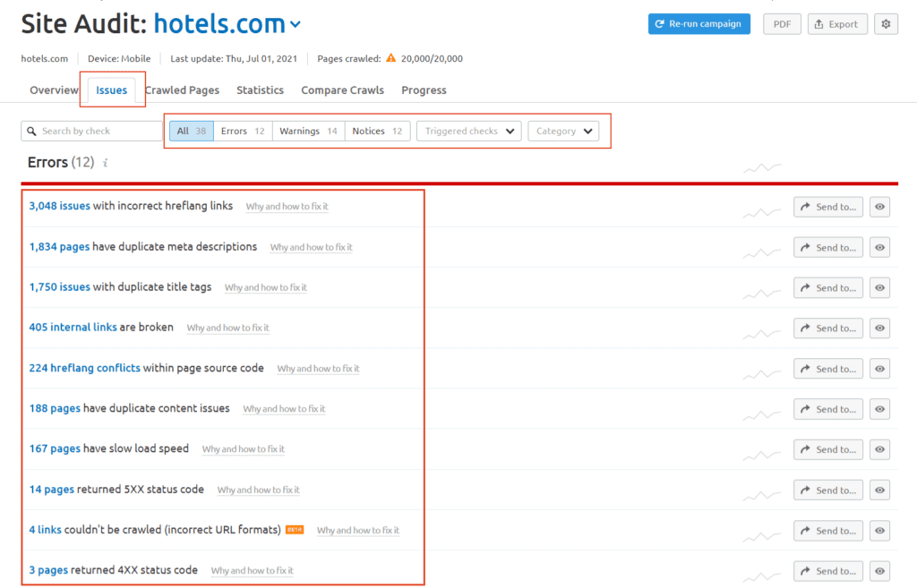This screenshot has height=588, width=917.
Task: Filter by Notices 12
Action: (x=377, y=131)
